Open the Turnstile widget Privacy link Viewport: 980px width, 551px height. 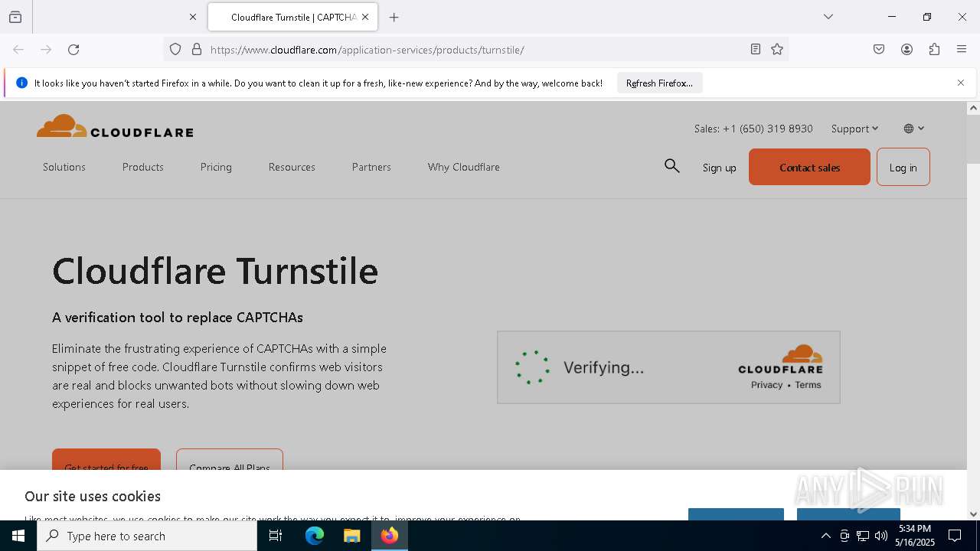coord(767,385)
